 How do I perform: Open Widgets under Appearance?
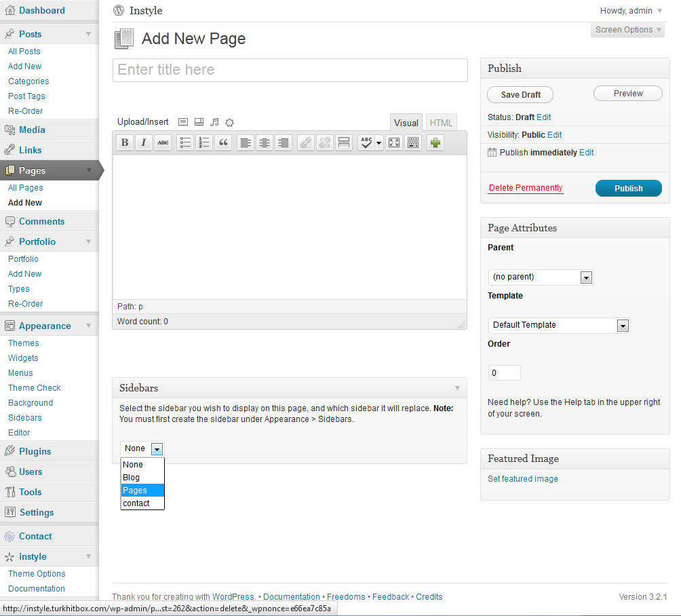[23, 358]
